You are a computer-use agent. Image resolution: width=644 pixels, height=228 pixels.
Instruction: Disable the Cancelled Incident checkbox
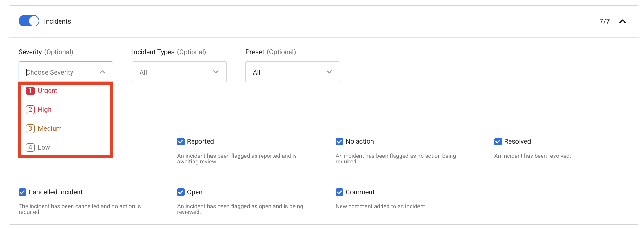click(22, 192)
